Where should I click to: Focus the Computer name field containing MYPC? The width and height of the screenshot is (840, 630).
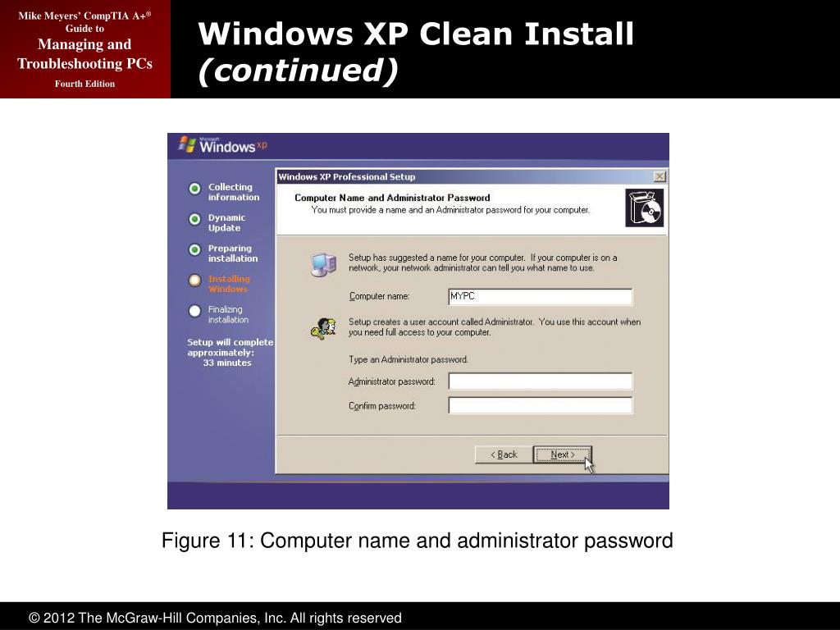(540, 297)
